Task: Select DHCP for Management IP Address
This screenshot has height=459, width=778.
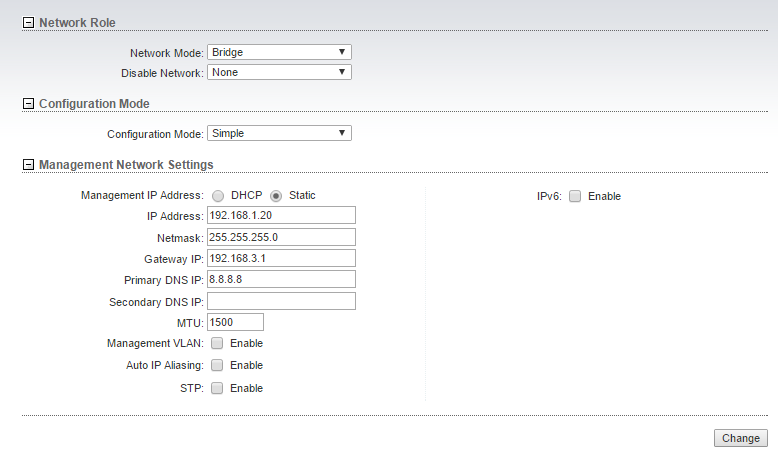Action: 218,196
